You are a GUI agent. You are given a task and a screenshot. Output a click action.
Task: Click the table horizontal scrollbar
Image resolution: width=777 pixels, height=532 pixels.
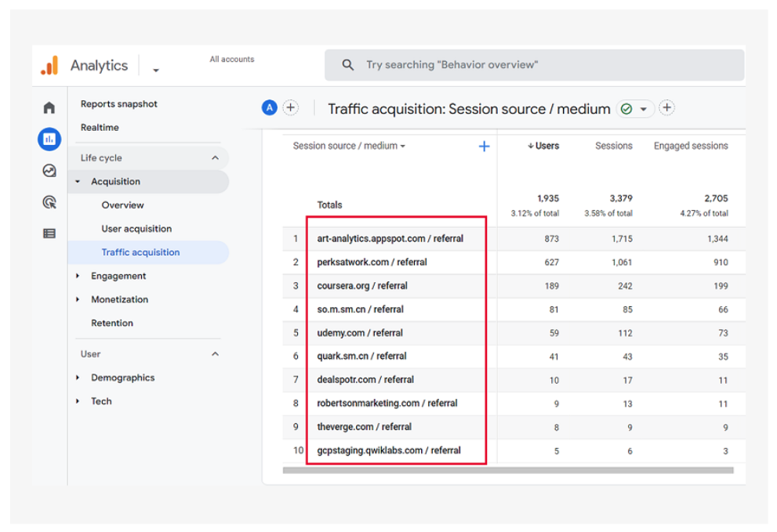coord(508,470)
